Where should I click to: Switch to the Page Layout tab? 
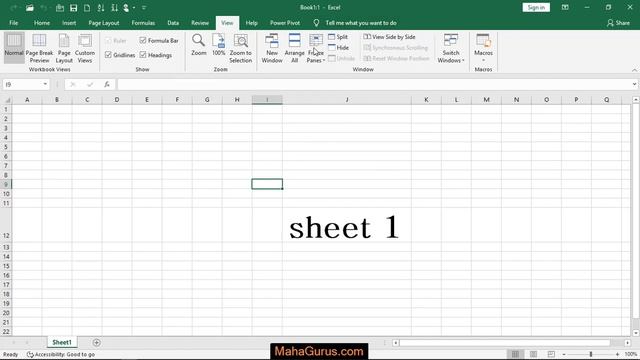(104, 23)
